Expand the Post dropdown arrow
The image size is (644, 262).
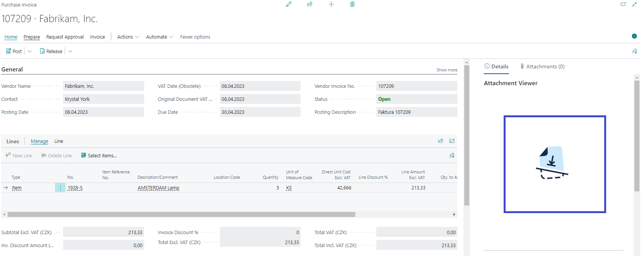[x=30, y=51]
